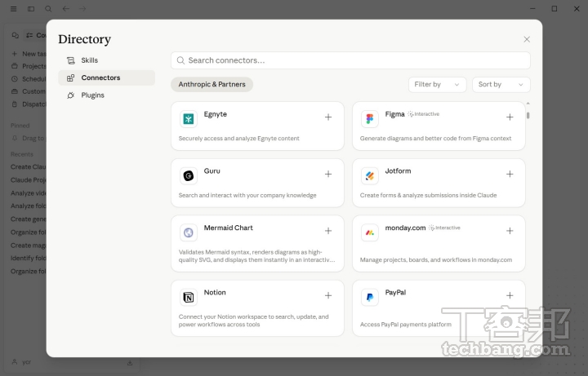Add the monday.com connector plus icon
The width and height of the screenshot is (588, 376).
click(510, 231)
